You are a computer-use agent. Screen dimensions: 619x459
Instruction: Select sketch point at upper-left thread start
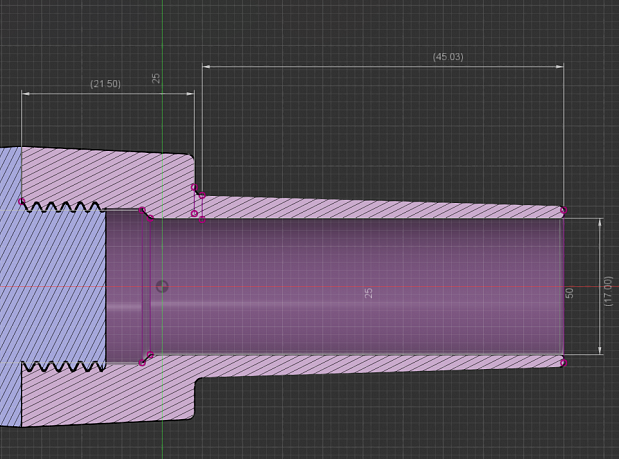(22, 202)
